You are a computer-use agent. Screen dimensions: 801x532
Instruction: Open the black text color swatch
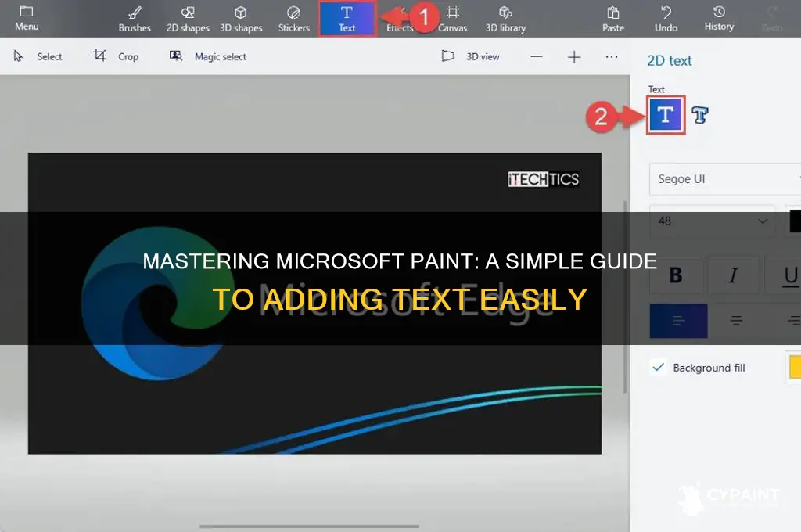(793, 221)
